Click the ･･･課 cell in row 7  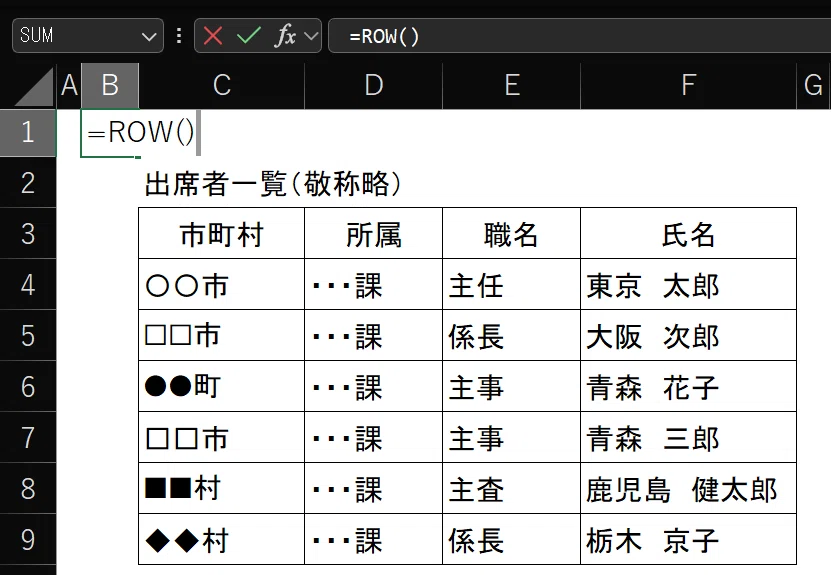[374, 437]
